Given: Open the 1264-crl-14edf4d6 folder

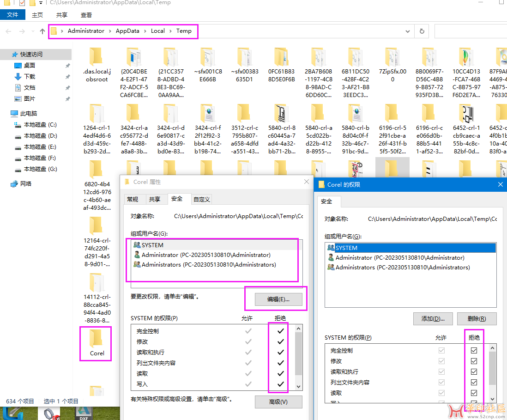Looking at the screenshot, I should [97, 129].
